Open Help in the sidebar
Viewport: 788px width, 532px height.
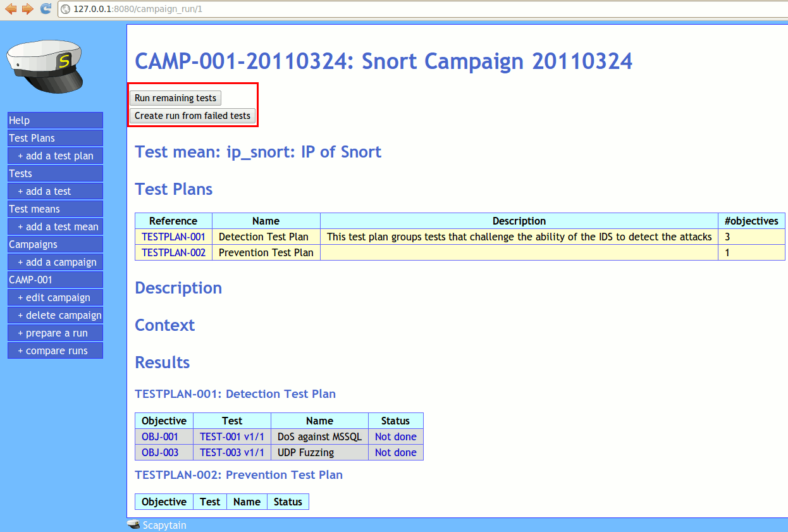click(55, 120)
